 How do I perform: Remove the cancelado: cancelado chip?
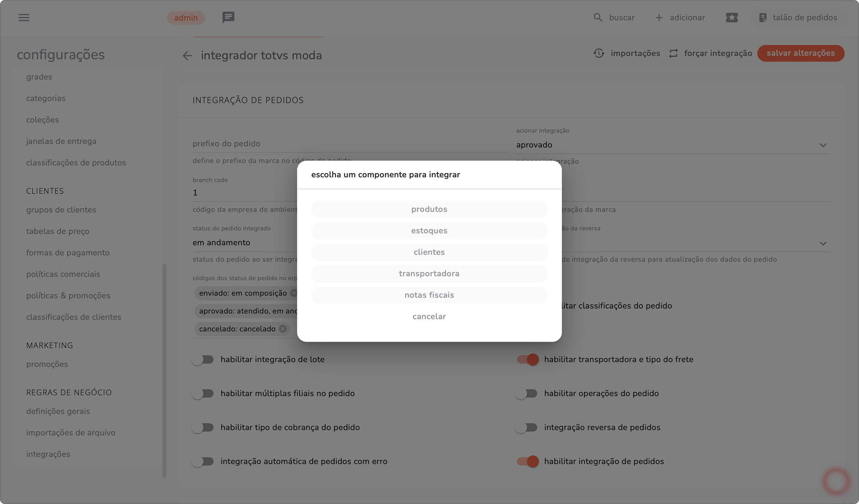point(283,329)
